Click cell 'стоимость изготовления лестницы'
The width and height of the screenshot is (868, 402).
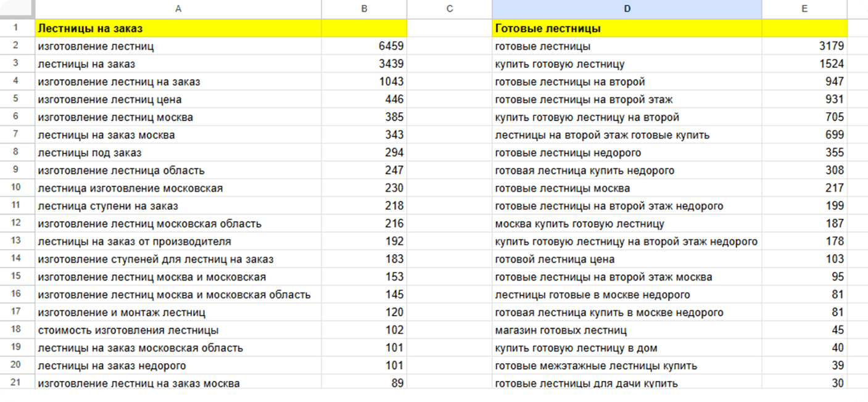click(178, 330)
